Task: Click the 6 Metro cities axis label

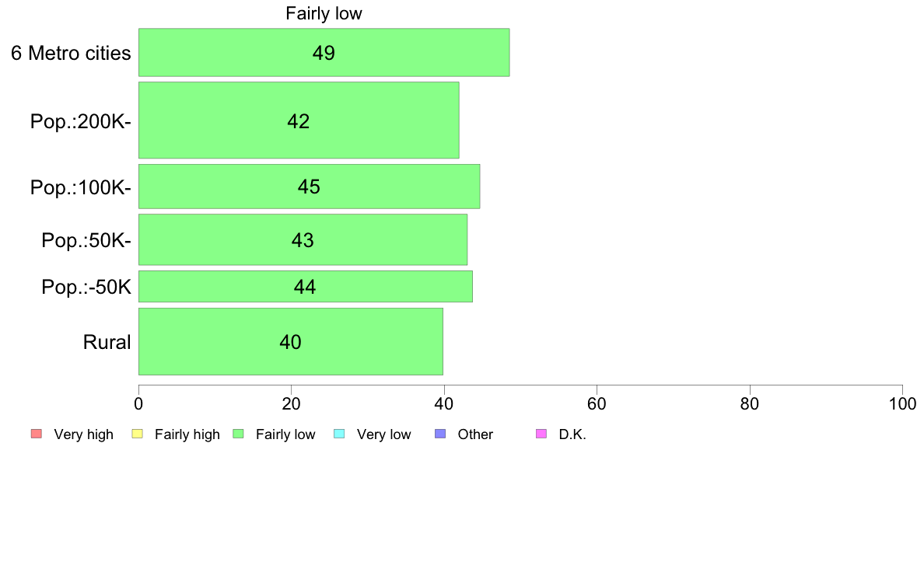Action: point(71,53)
